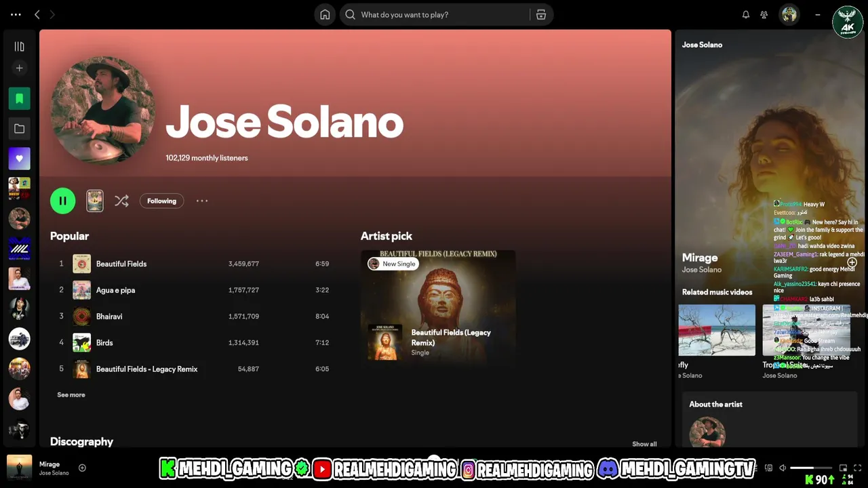Open the album thumbnail beside the pause button
Screen dimensions: 868x488
(95, 201)
